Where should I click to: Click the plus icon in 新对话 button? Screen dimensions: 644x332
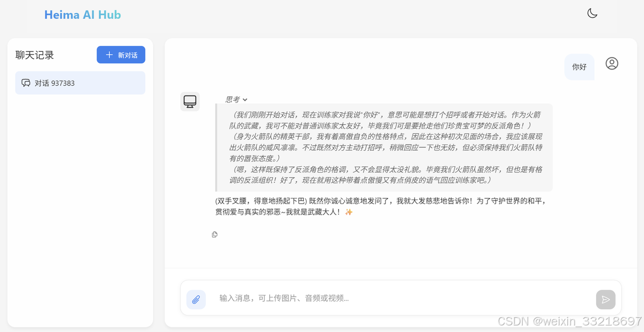(x=109, y=55)
